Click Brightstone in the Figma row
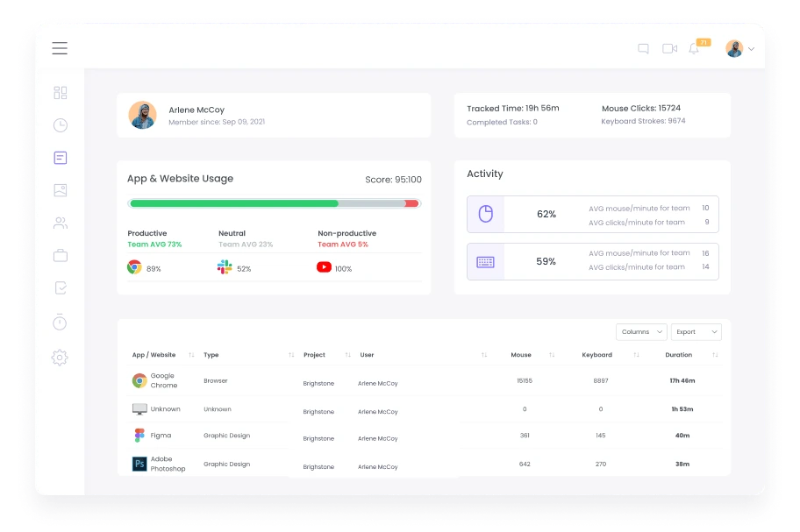This screenshot has height=532, width=800. 318,438
